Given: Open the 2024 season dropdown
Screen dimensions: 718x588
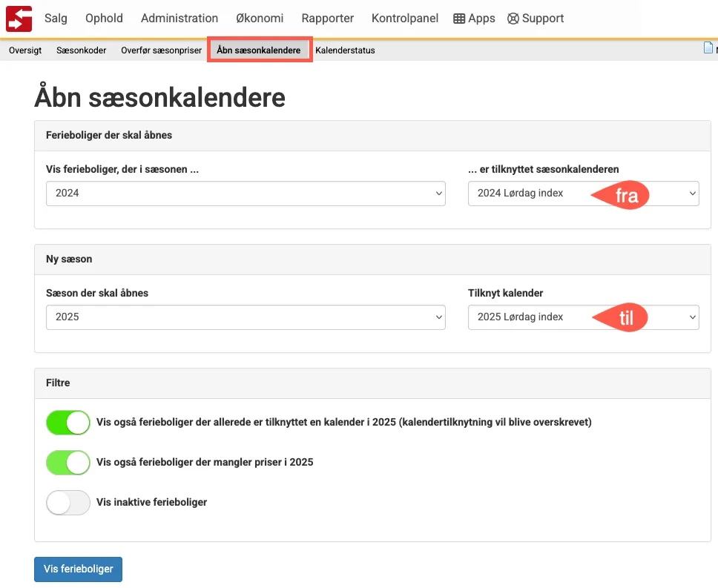Looking at the screenshot, I should (x=246, y=194).
